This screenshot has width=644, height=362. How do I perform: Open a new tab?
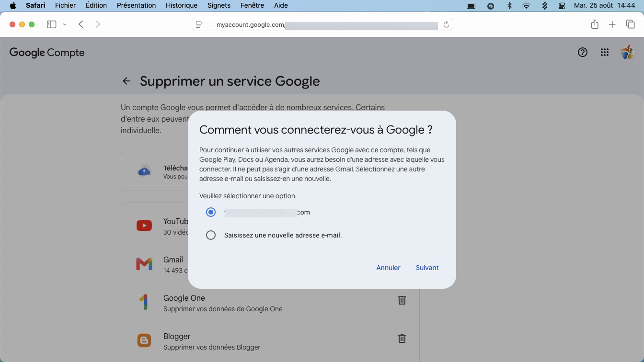612,24
